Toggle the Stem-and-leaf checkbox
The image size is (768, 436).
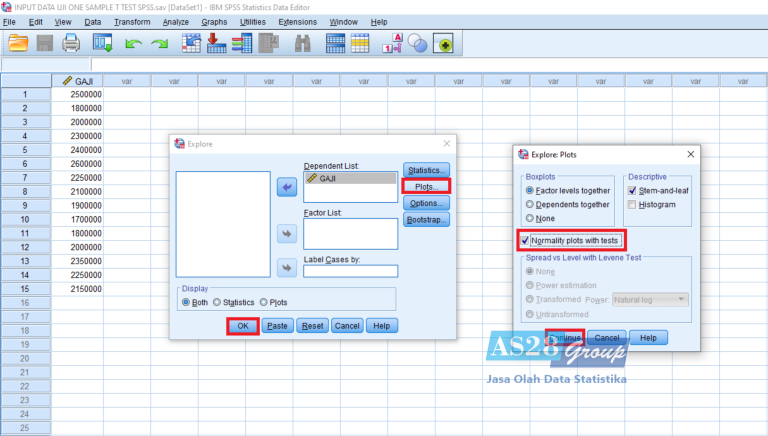pos(631,190)
